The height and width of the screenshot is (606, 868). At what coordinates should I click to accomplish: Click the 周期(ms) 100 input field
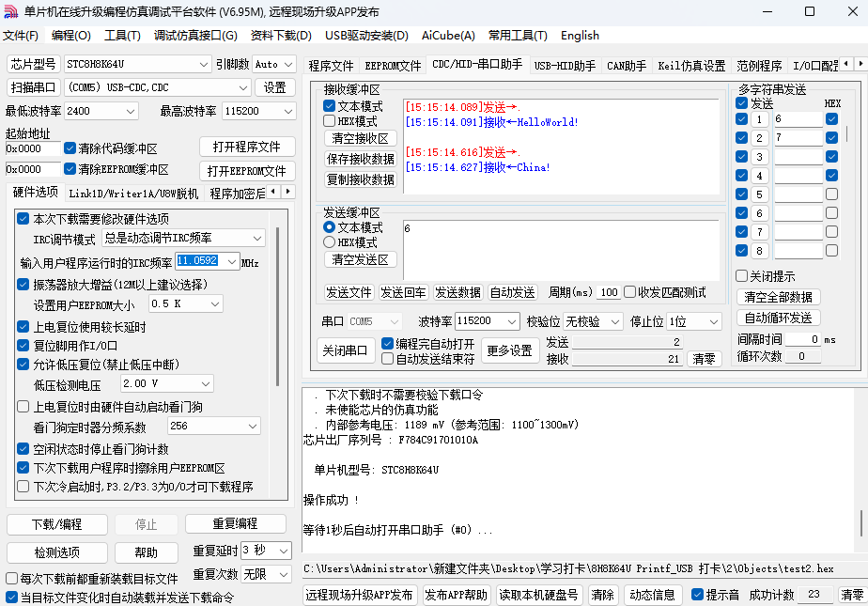[x=609, y=292]
